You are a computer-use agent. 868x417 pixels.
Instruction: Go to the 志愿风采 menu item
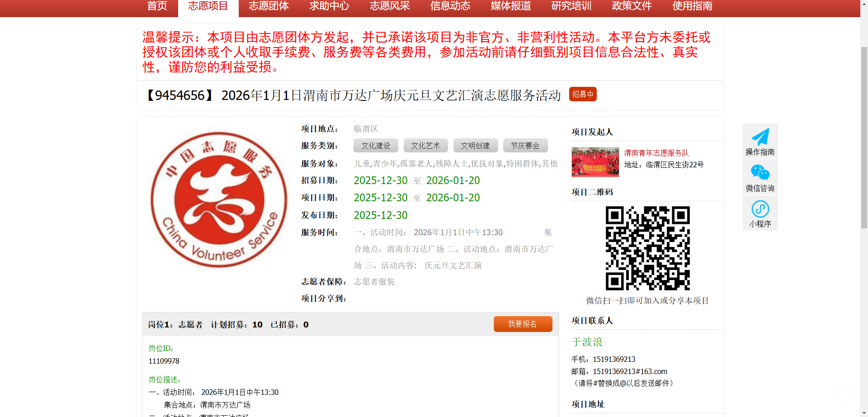click(390, 6)
